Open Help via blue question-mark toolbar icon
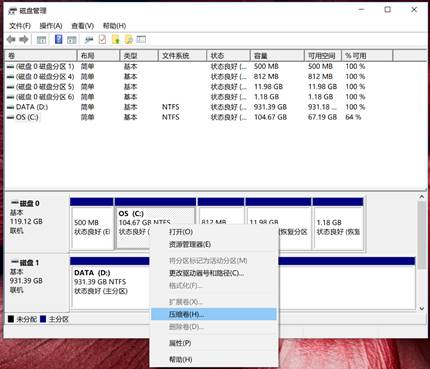The height and width of the screenshot is (369, 430). pos(58,40)
